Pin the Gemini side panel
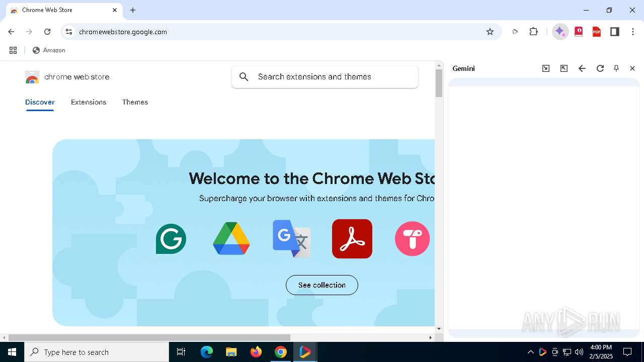 tap(616, 68)
